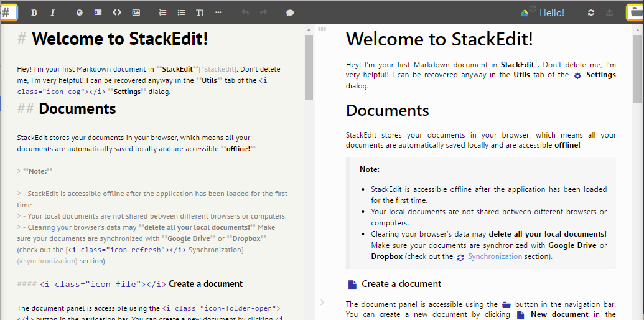
Task: Click the "**Note:**" line in the editor
Action: click(35, 171)
